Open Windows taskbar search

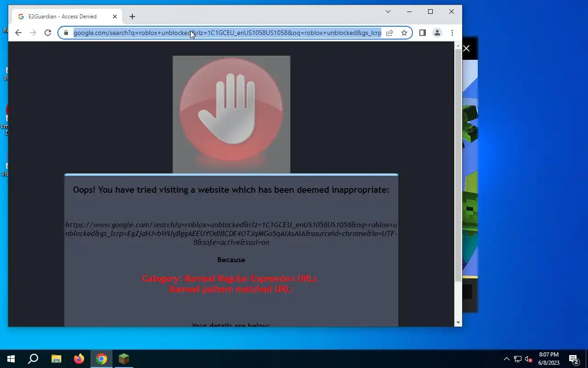point(33,359)
